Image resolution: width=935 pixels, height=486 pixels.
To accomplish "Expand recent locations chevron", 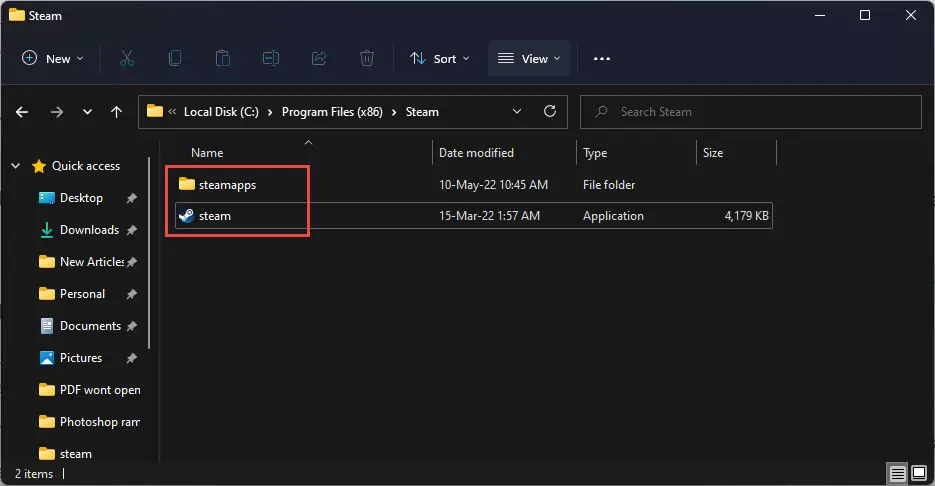I will tap(87, 112).
